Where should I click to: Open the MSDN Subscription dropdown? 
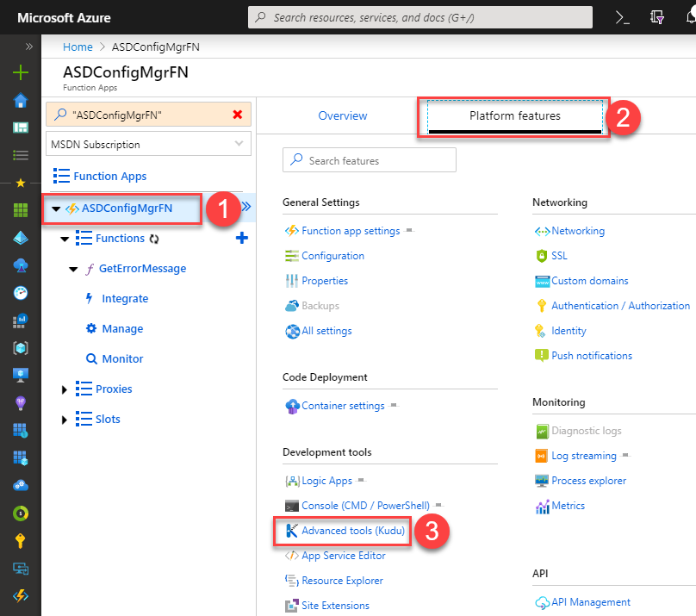click(148, 144)
